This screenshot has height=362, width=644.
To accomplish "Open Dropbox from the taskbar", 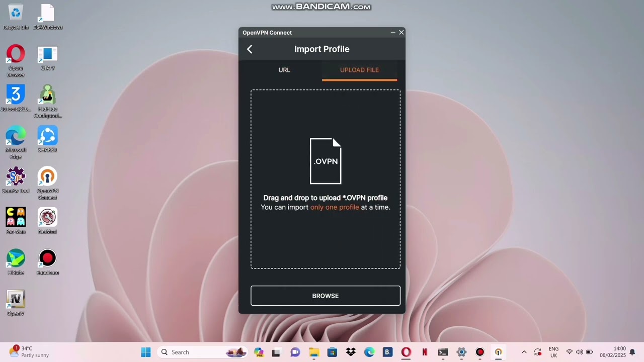I will pyautogui.click(x=351, y=352).
